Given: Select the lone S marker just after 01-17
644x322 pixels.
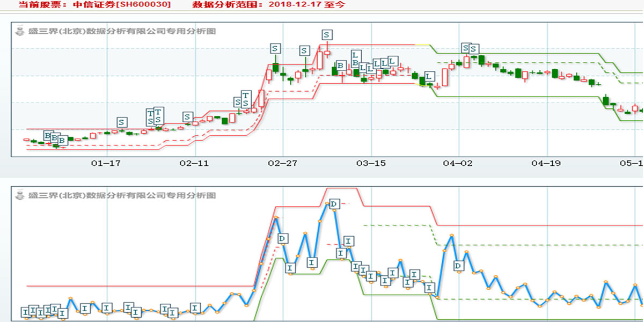Looking at the screenshot, I should tap(121, 122).
